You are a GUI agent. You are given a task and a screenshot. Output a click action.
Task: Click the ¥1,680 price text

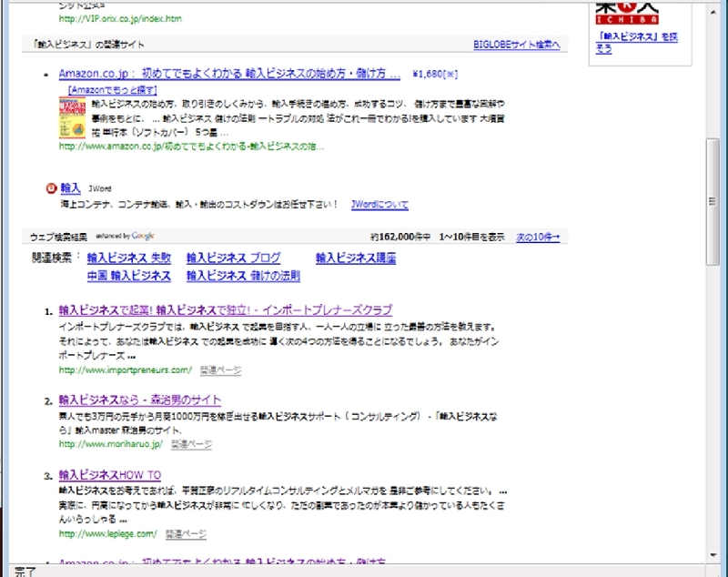pyautogui.click(x=435, y=75)
